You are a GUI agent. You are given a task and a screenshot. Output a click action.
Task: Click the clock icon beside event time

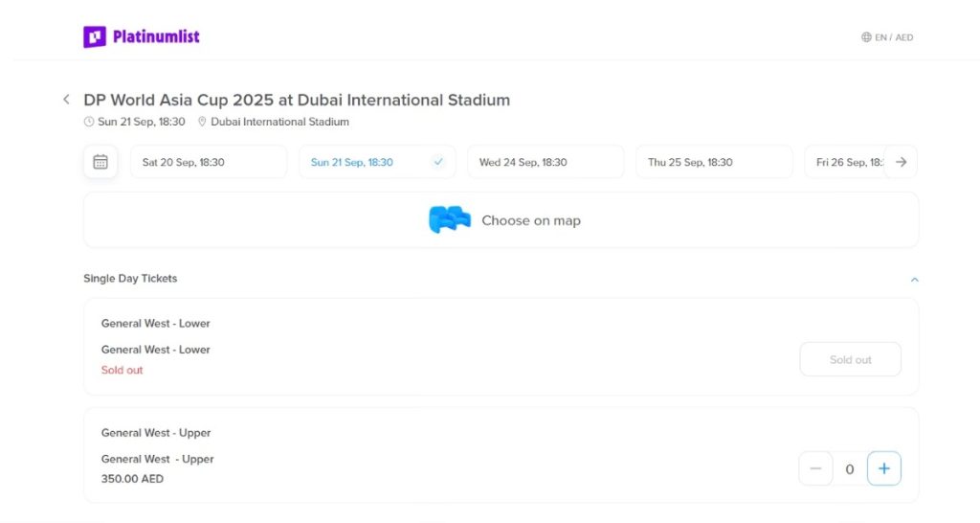point(89,122)
